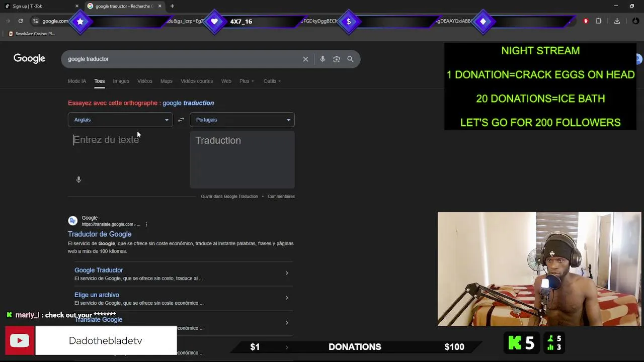
Task: Open SmokAce Casino bookmark
Action: tap(32, 34)
